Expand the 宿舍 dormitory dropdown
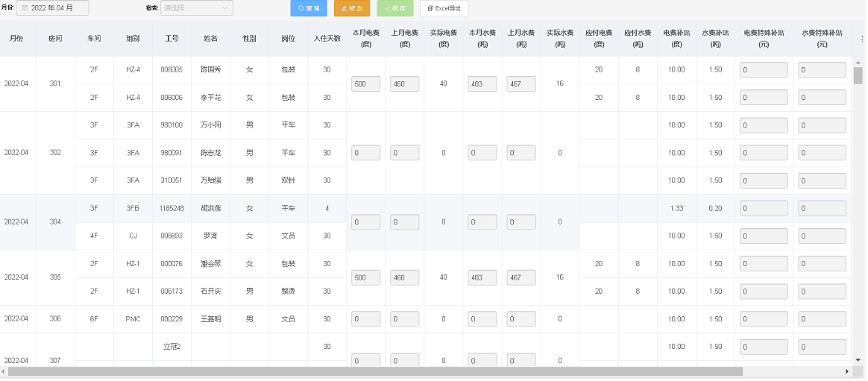 coord(196,8)
